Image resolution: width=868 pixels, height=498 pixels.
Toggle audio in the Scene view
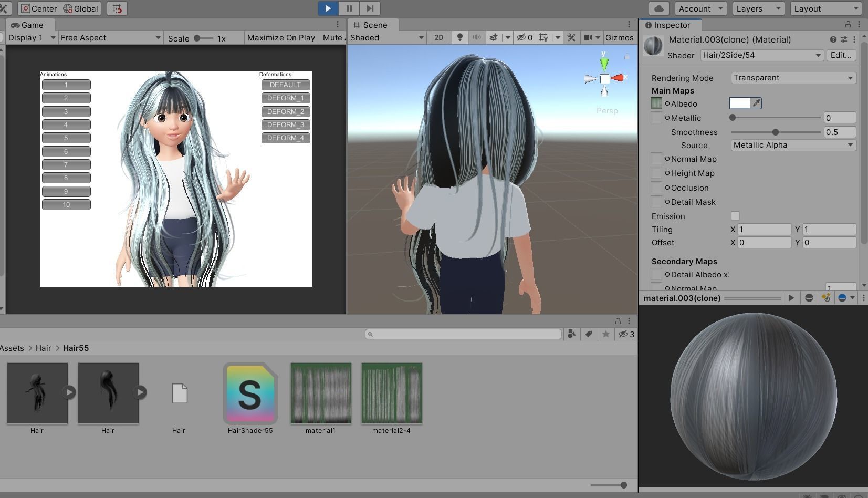[476, 37]
